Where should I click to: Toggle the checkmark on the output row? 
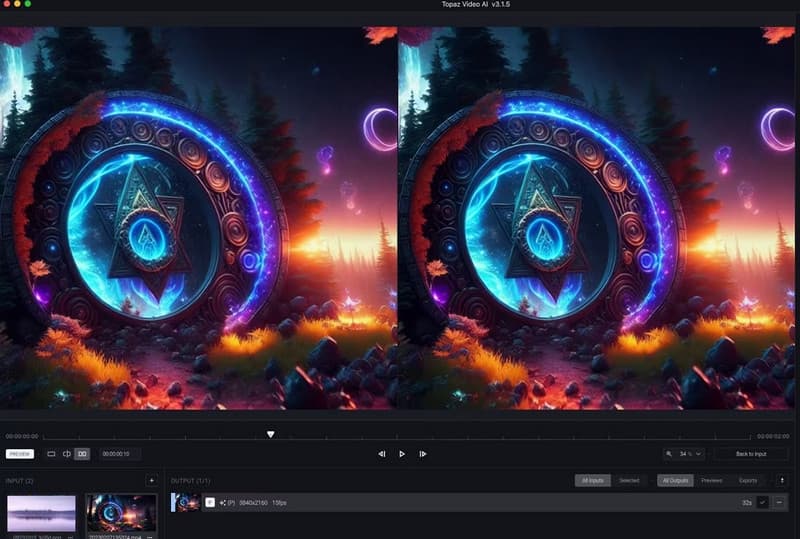[762, 502]
